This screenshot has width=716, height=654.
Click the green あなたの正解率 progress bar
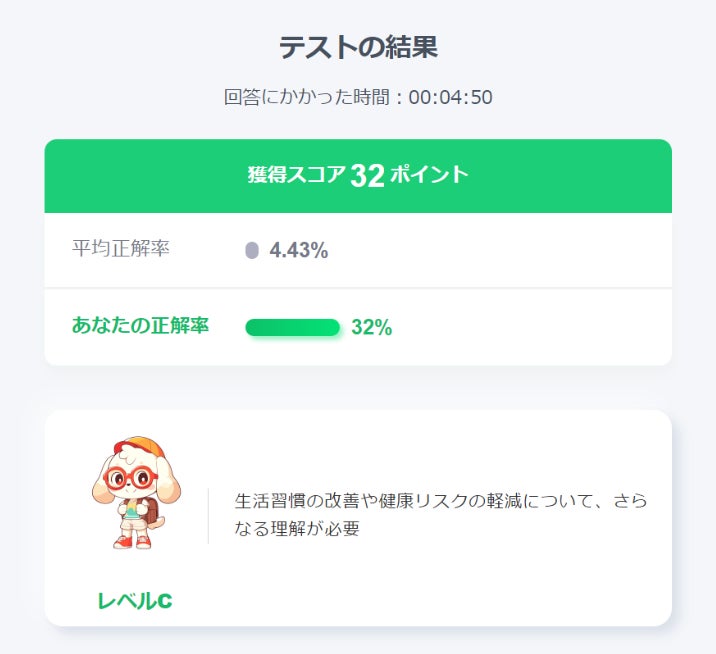[x=293, y=327]
